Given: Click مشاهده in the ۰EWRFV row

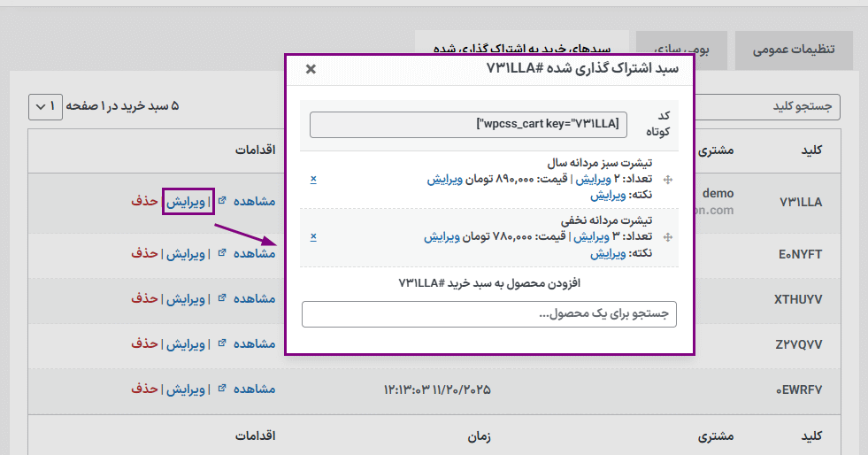Looking at the screenshot, I should point(254,389).
